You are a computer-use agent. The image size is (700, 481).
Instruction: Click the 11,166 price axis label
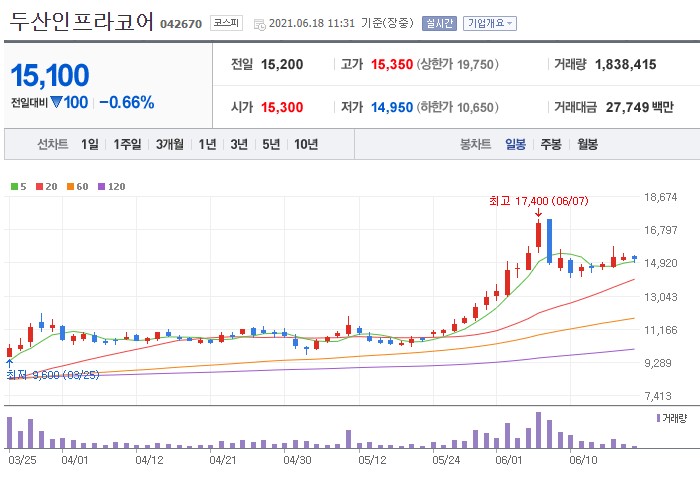pyautogui.click(x=661, y=330)
